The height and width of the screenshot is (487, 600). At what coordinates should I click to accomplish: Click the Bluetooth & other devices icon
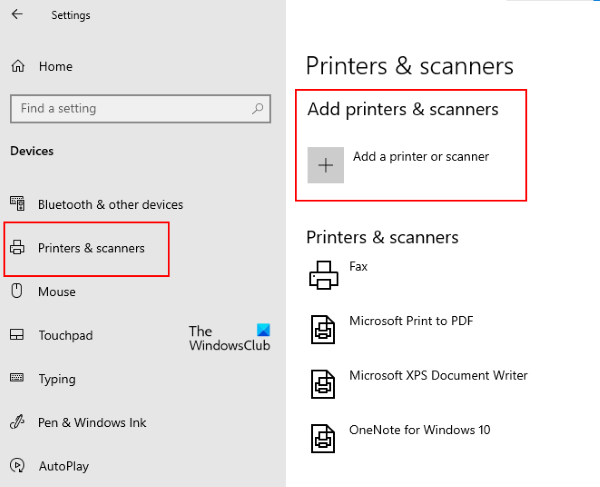tap(18, 204)
